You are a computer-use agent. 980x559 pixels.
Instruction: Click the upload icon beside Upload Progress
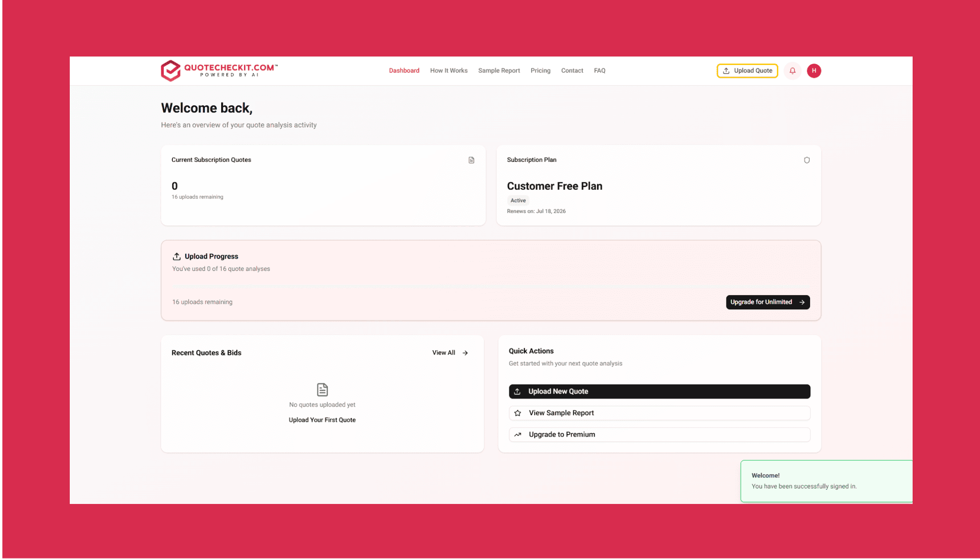(177, 256)
